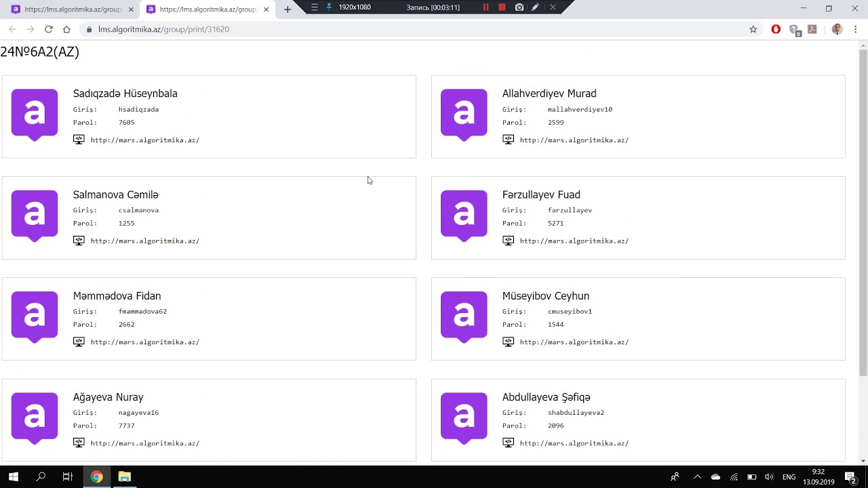
Task: Open mars.algoritmika.az link for Ağayeva Nuray
Action: point(145,443)
